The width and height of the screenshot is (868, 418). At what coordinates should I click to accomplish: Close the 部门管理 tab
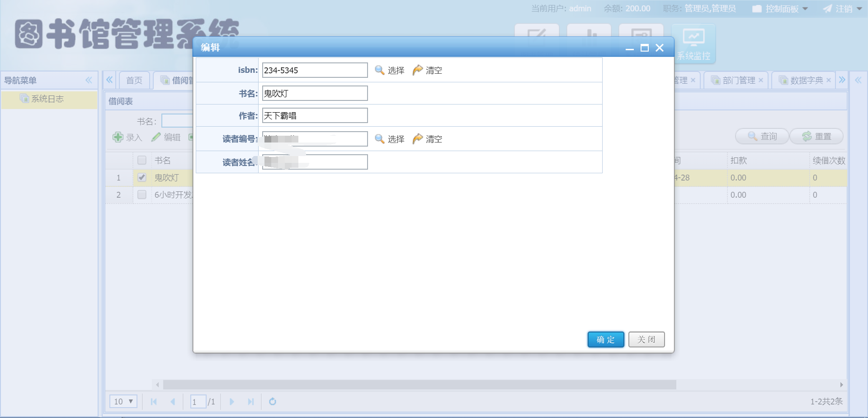(x=761, y=80)
